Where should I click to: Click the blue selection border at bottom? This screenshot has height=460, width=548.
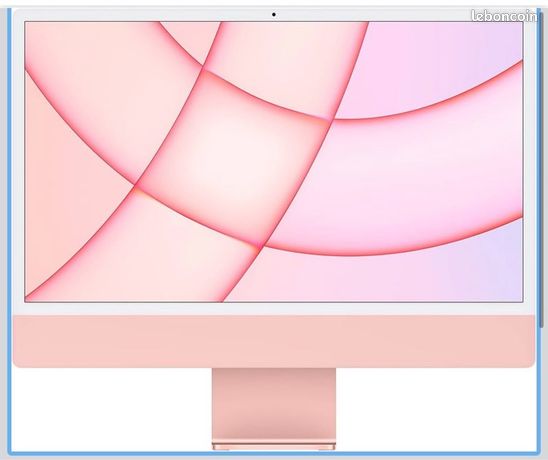(x=274, y=454)
